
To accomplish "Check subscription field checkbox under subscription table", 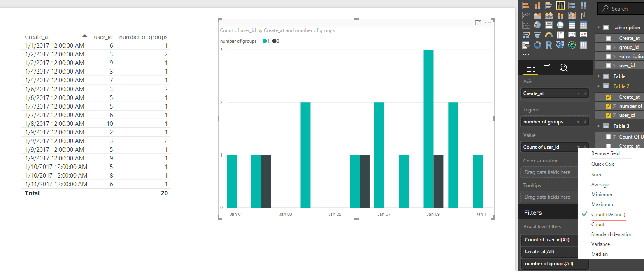I will tap(608, 56).
